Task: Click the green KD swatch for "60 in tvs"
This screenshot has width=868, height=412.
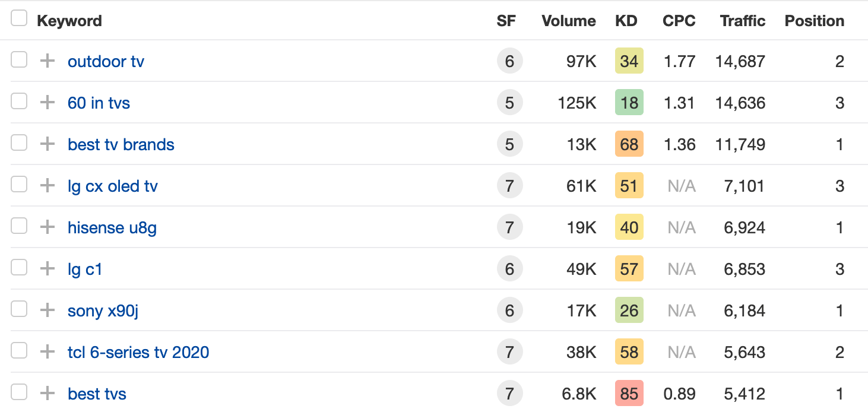Action: coord(629,103)
